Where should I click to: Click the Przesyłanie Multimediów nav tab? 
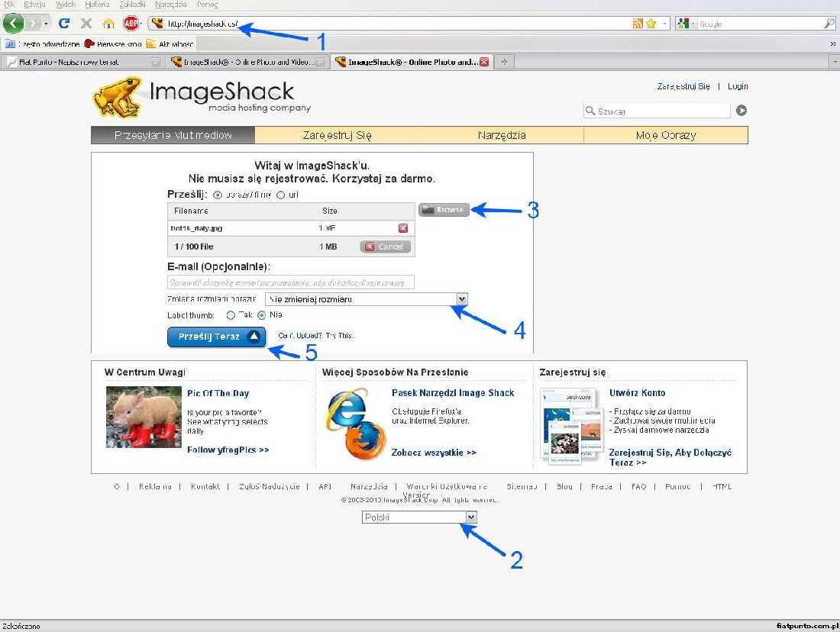click(x=173, y=135)
